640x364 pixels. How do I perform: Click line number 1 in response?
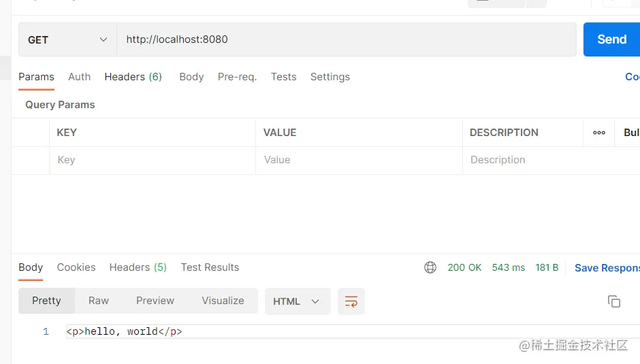point(46,331)
